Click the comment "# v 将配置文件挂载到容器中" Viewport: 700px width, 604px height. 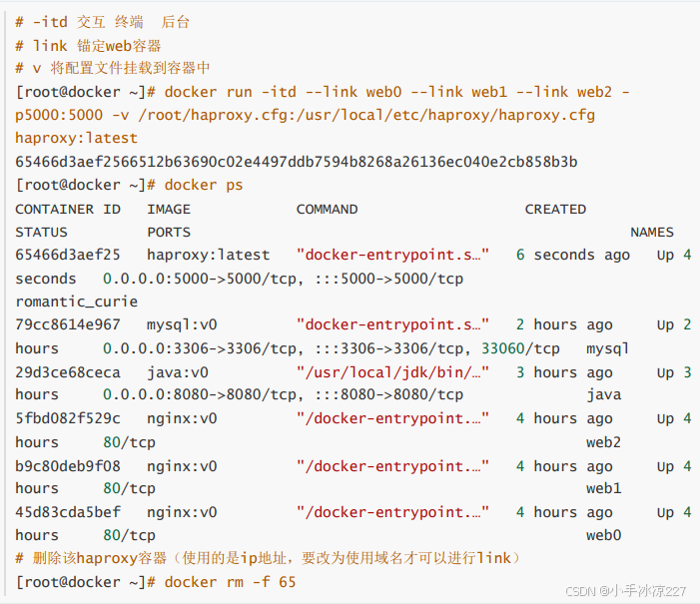[113, 68]
